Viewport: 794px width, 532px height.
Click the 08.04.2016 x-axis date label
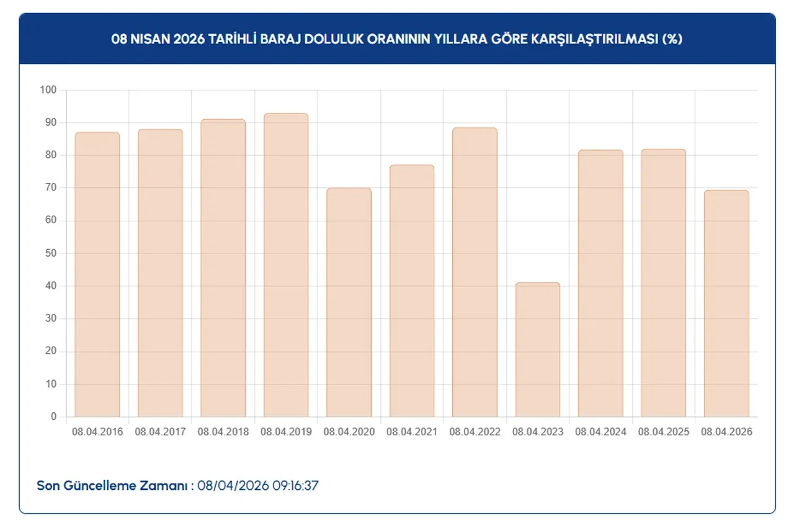point(97,432)
